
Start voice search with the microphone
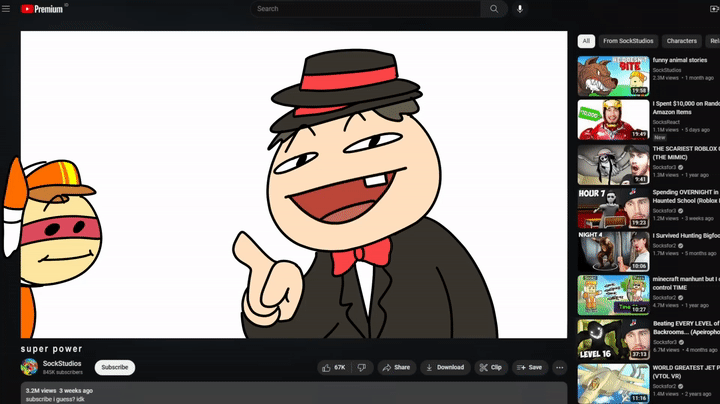click(x=519, y=9)
